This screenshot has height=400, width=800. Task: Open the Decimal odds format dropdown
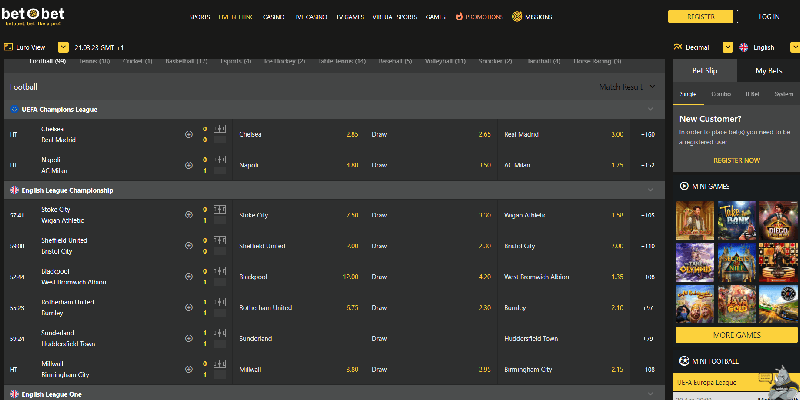click(728, 47)
